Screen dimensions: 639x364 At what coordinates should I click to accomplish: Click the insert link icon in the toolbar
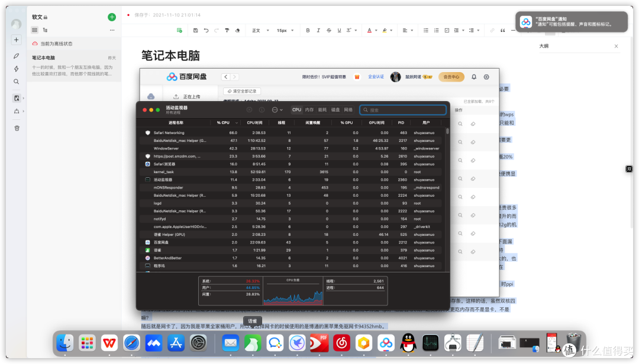pyautogui.click(x=492, y=30)
